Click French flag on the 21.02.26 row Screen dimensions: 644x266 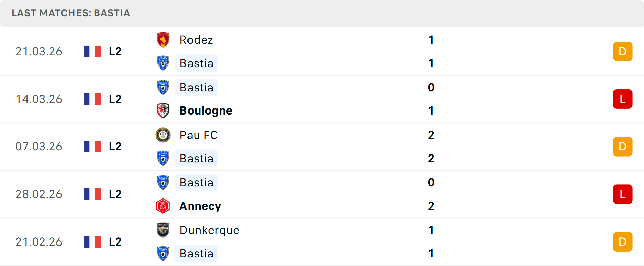point(92,242)
